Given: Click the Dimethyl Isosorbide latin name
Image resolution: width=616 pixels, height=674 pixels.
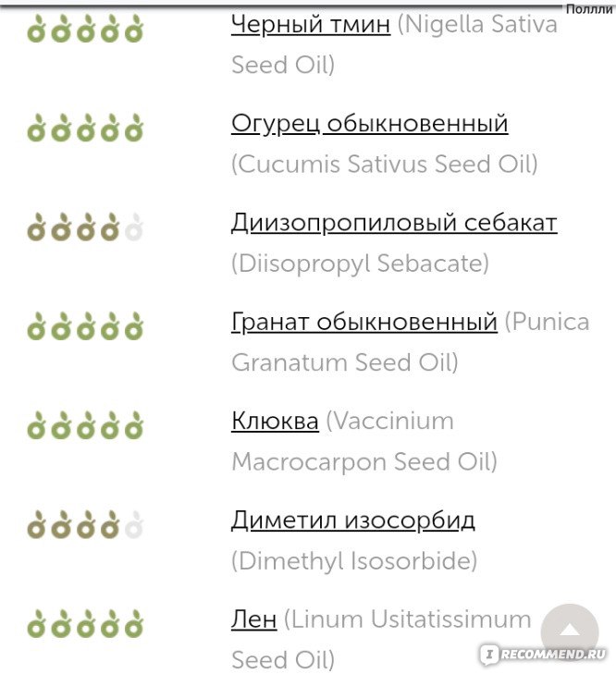Looking at the screenshot, I should 354,561.
